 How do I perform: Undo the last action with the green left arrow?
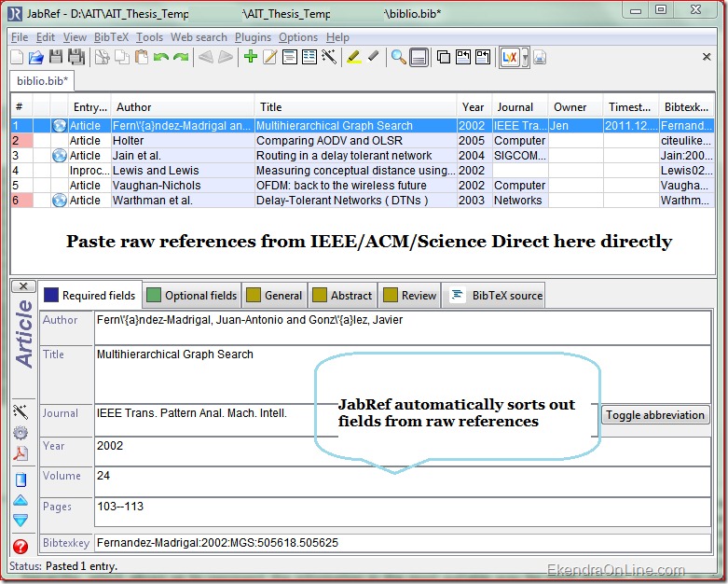coord(161,57)
